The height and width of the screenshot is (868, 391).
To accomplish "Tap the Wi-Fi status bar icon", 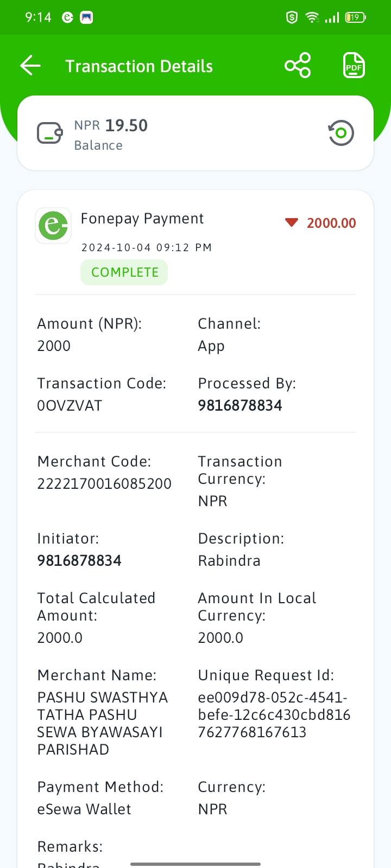I will (x=312, y=17).
